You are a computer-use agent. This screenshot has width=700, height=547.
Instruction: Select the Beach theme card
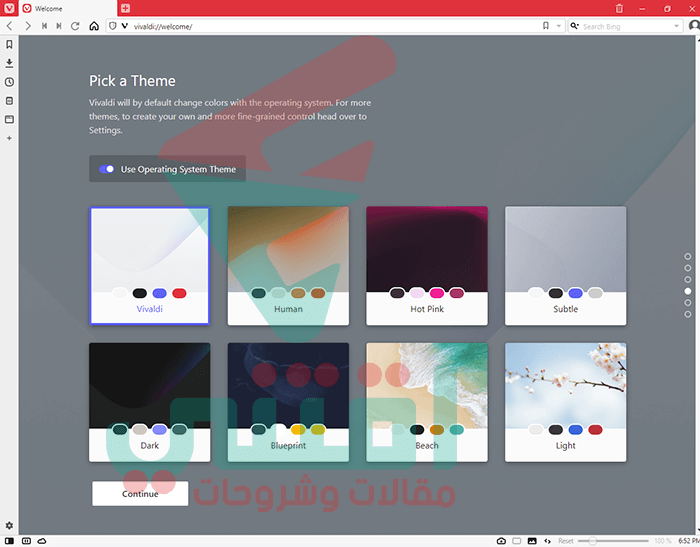[427, 402]
